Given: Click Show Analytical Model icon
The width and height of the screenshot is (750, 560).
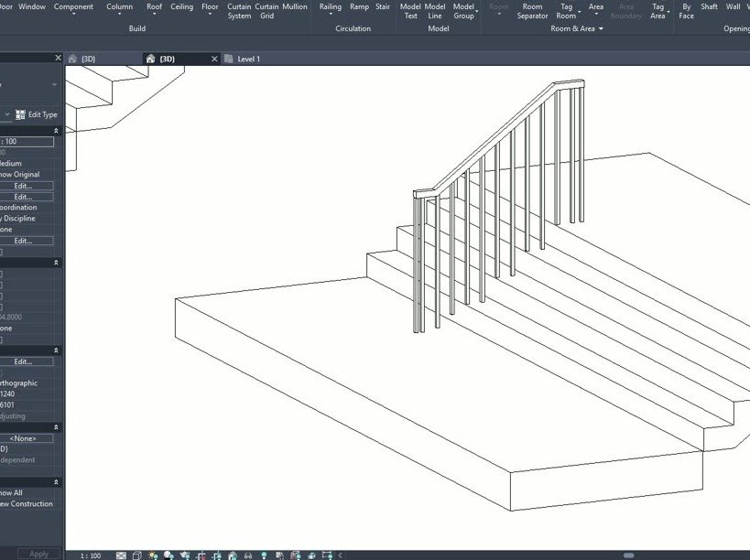Looking at the screenshot, I should point(296,555).
